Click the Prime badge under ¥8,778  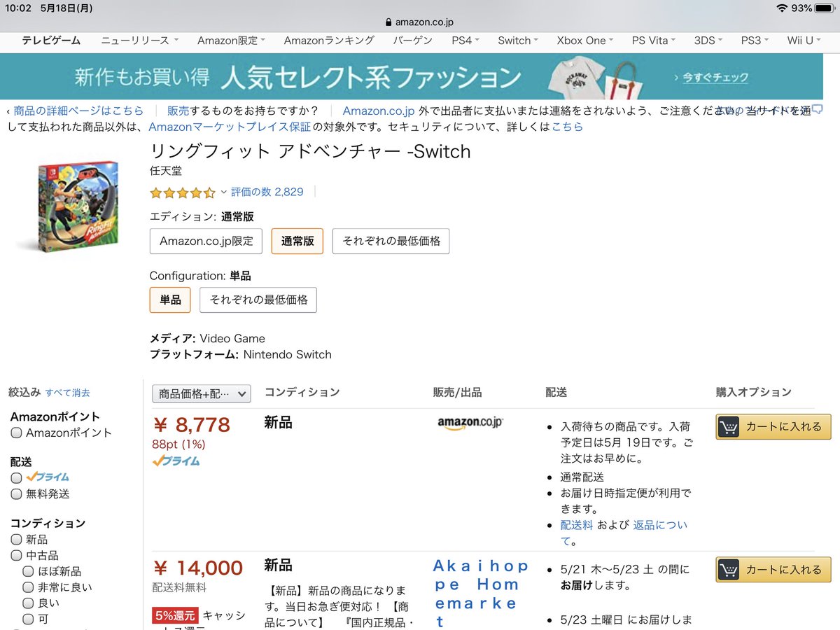point(176,461)
